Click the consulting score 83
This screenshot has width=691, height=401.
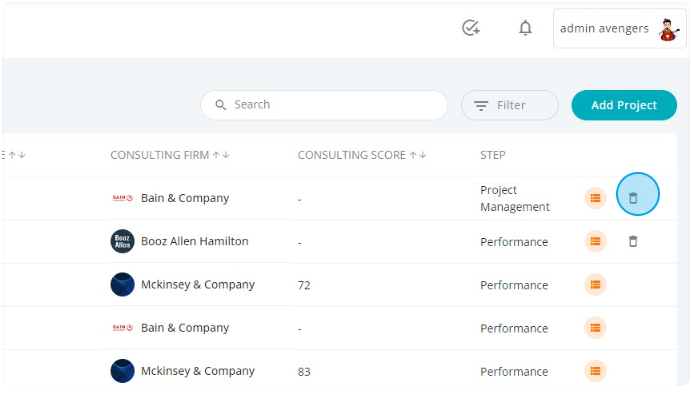[x=304, y=371]
